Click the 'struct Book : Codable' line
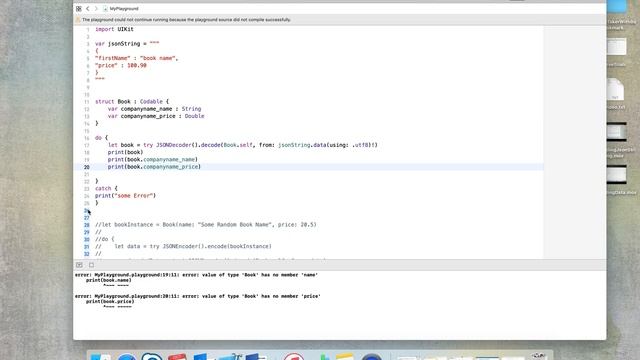Image resolution: width=640 pixels, height=360 pixels. coord(132,102)
